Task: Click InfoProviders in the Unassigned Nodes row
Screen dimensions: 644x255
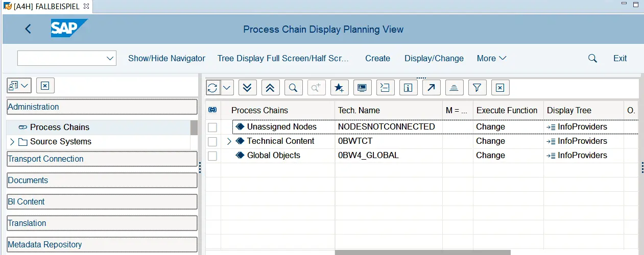Action: pos(582,126)
